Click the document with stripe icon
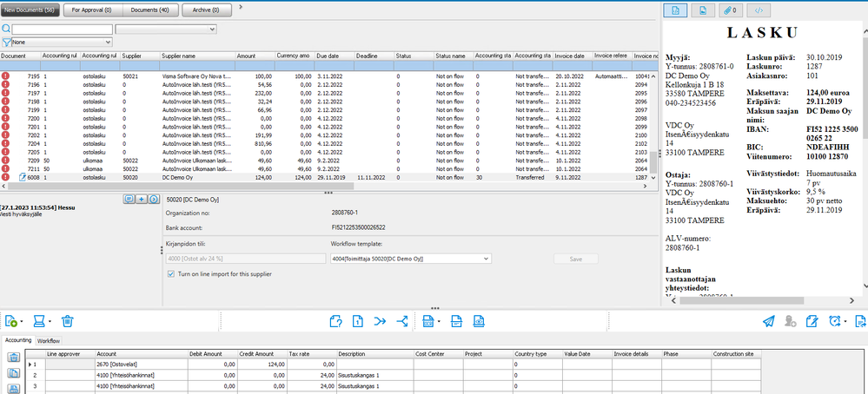Viewport: 868px width, 394px height. tap(456, 321)
